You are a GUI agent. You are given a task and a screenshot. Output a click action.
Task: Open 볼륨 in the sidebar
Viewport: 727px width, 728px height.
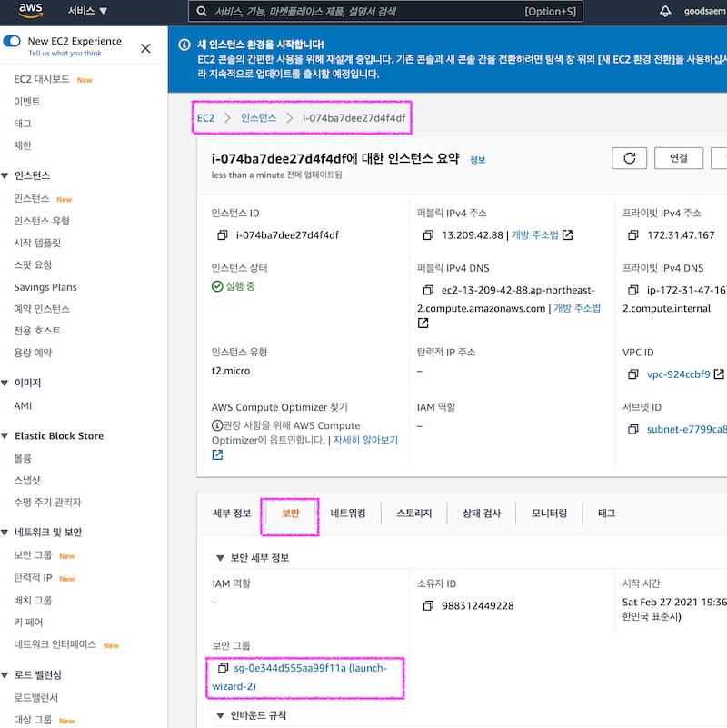[23, 459]
